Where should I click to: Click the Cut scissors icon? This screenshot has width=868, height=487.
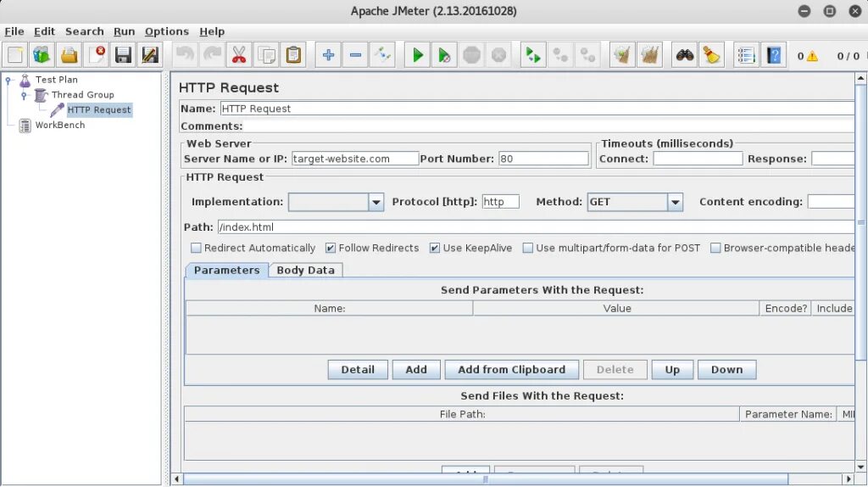pos(239,55)
